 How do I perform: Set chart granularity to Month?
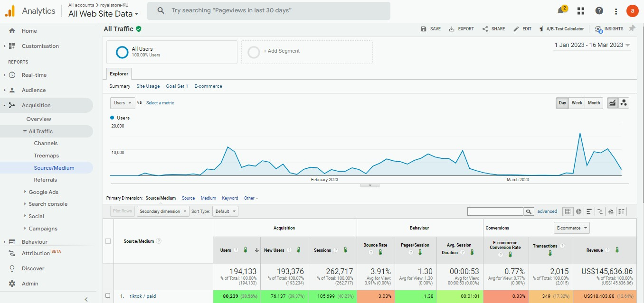pos(594,103)
